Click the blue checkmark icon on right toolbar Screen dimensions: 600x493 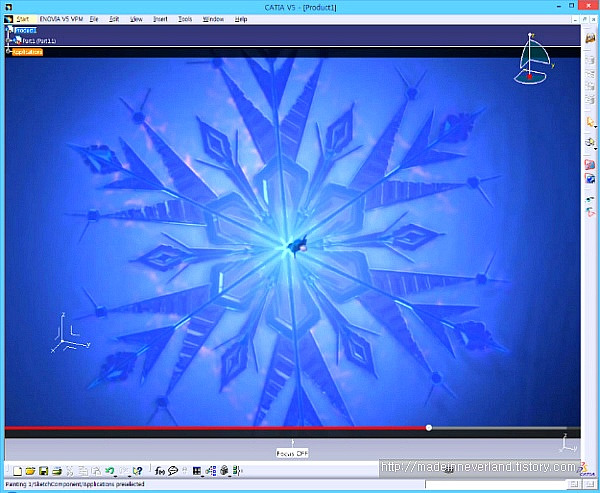590,178
